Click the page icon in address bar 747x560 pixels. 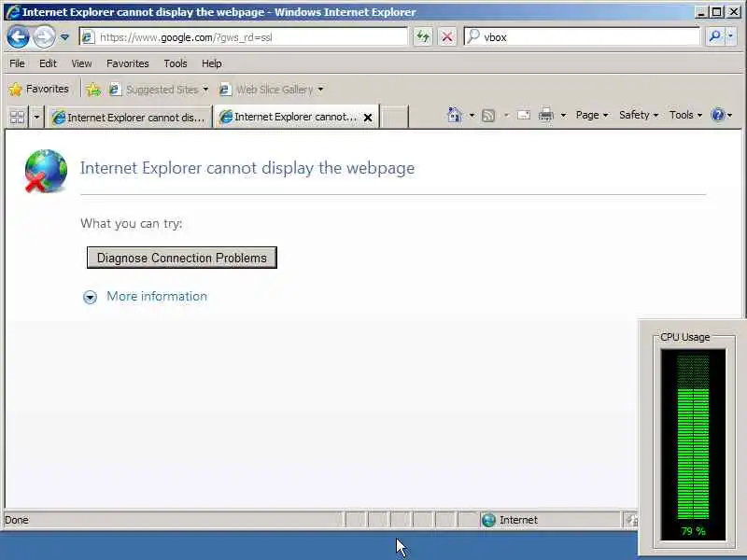88,37
